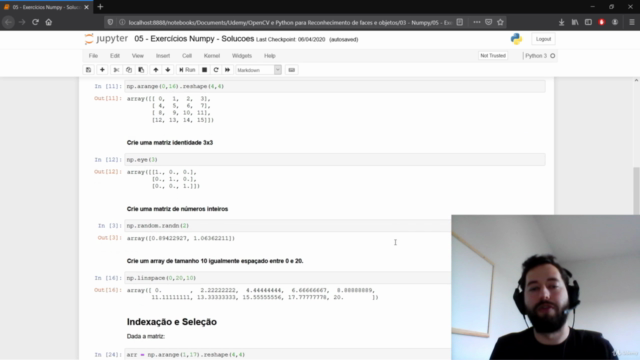
Task: Open the File menu
Action: point(93,56)
